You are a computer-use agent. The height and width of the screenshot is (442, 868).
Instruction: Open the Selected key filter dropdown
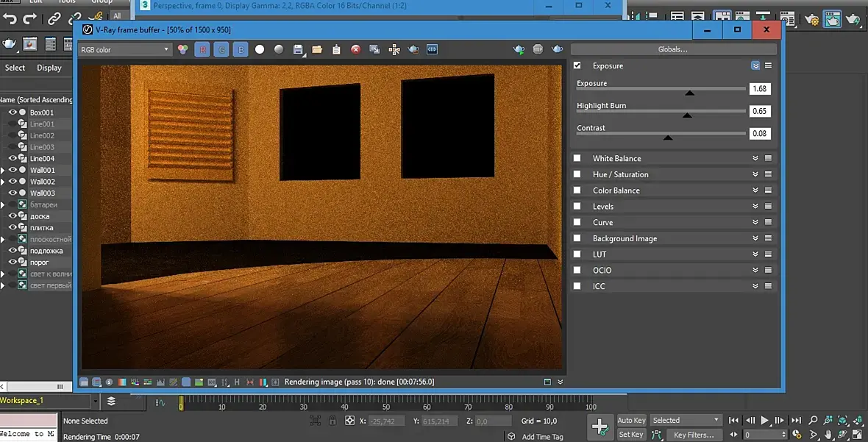686,420
